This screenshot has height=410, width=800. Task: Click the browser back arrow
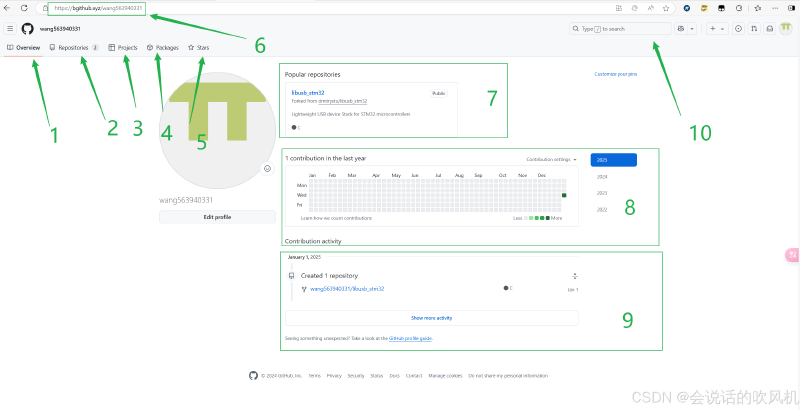(x=7, y=8)
